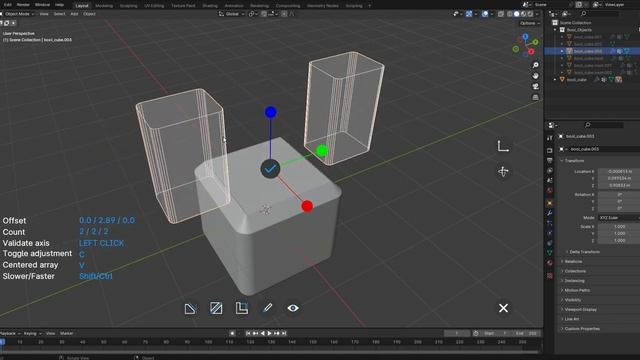Open the Texture properties checker tab
This screenshot has width=640, height=360.
pos(550,276)
